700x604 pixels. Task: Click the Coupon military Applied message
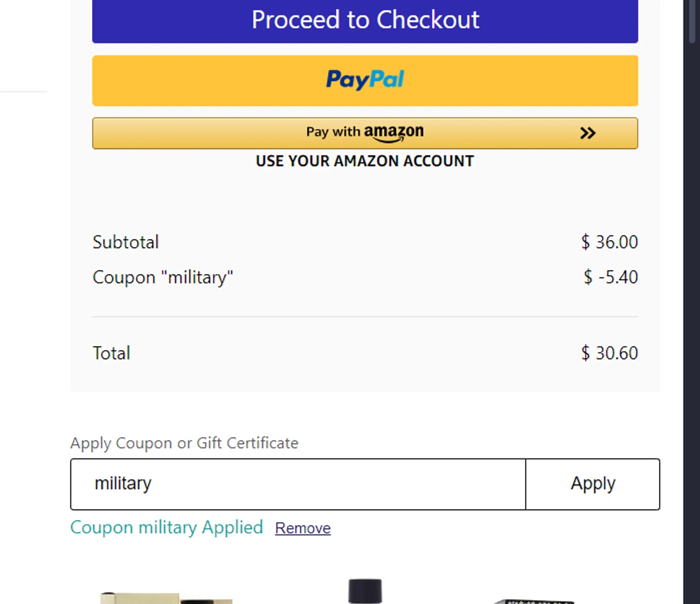pos(167,527)
